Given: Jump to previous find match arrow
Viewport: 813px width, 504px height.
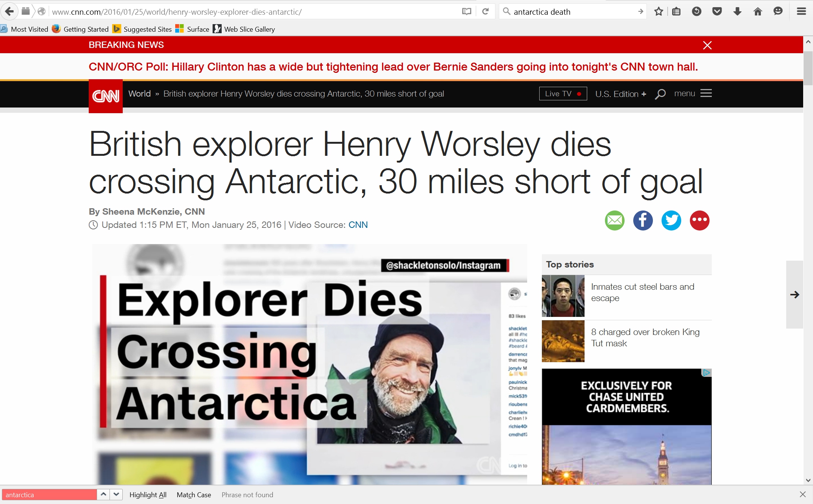Looking at the screenshot, I should (103, 495).
